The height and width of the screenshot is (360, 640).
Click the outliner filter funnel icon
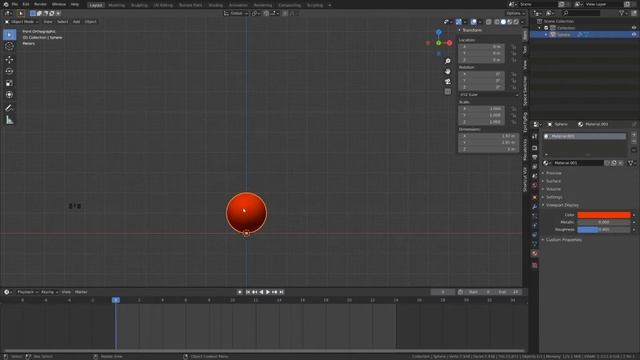(x=622, y=13)
